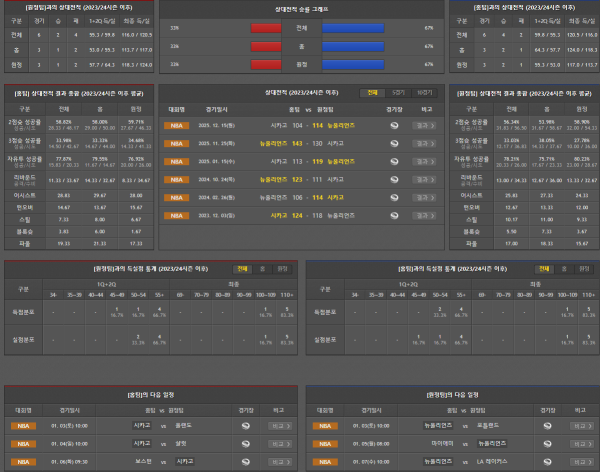Click the stadium icon for the 2023.12.03 game
This screenshot has width=600, height=472.
pos(394,214)
